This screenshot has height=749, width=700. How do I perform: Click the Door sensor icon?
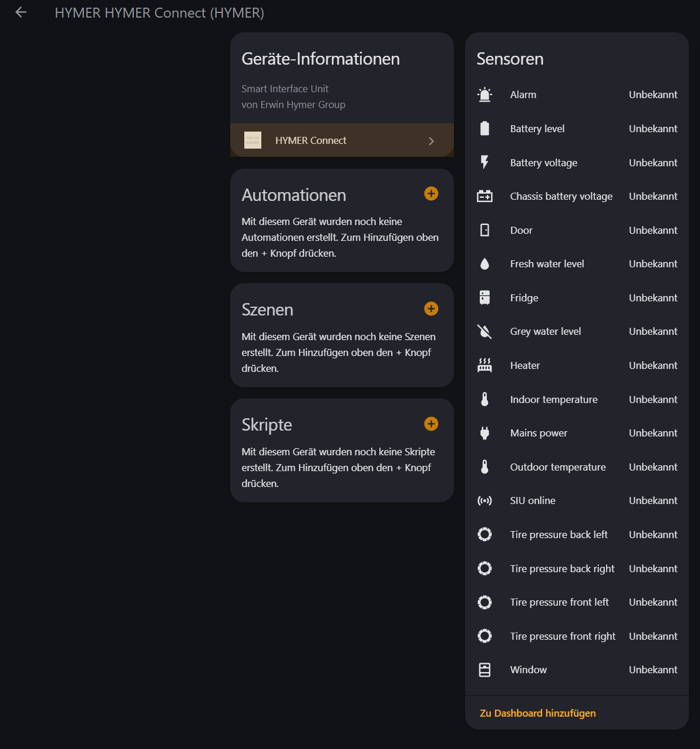click(x=484, y=230)
